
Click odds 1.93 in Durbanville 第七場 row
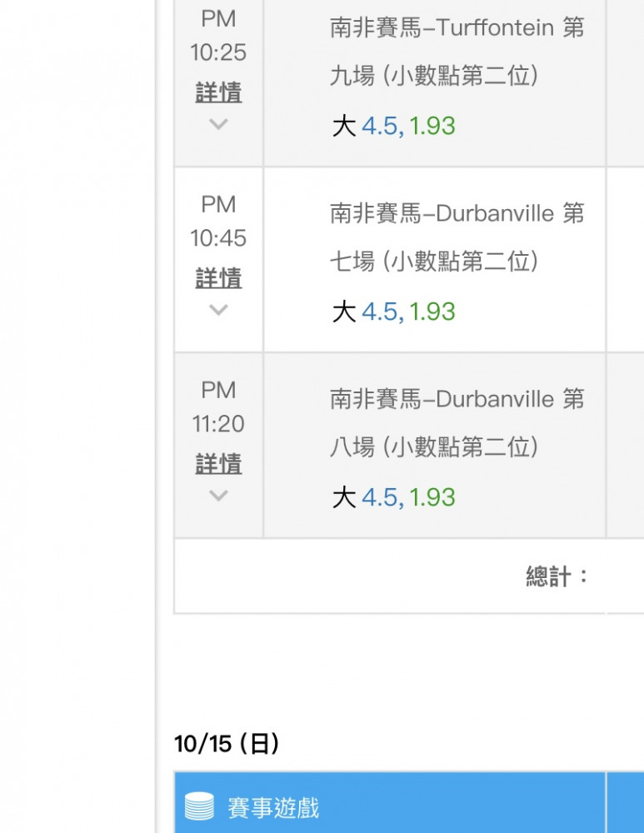[432, 312]
